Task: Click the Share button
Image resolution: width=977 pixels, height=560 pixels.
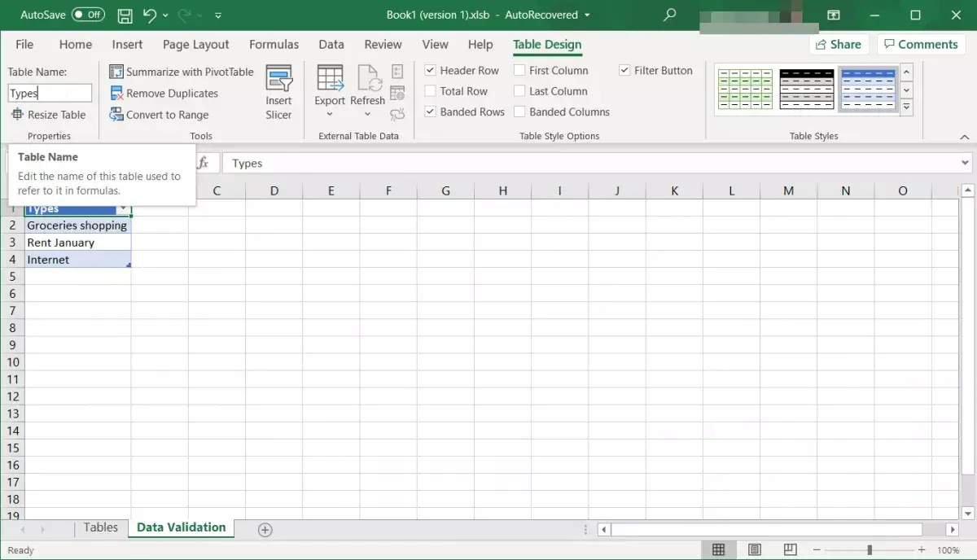Action: [x=836, y=45]
